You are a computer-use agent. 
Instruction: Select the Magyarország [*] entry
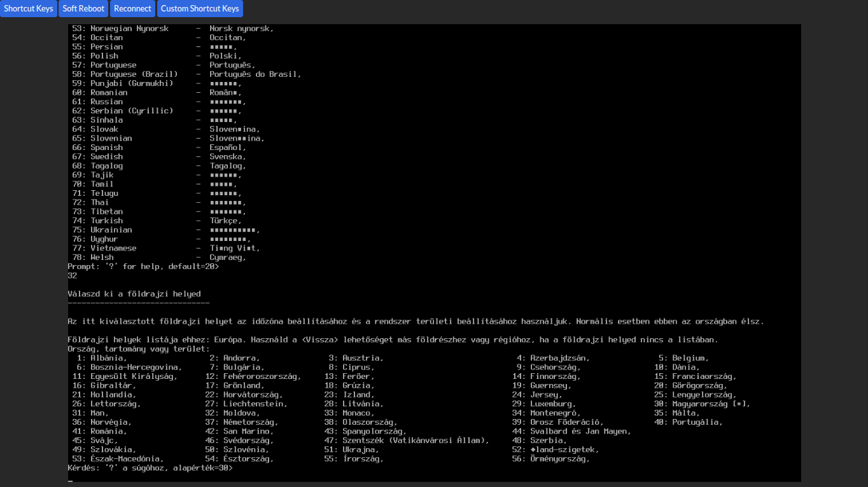(x=710, y=404)
